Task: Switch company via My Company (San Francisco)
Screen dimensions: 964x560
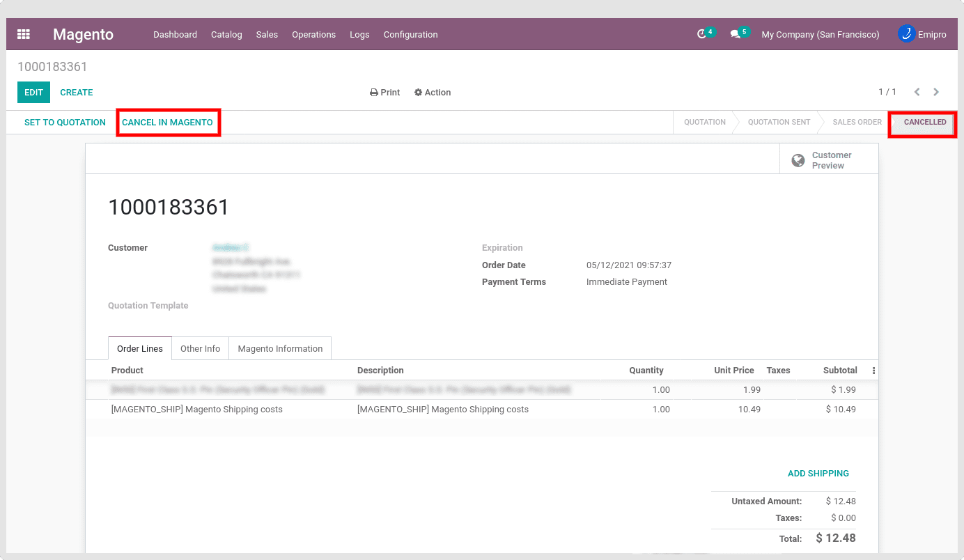Action: [821, 35]
